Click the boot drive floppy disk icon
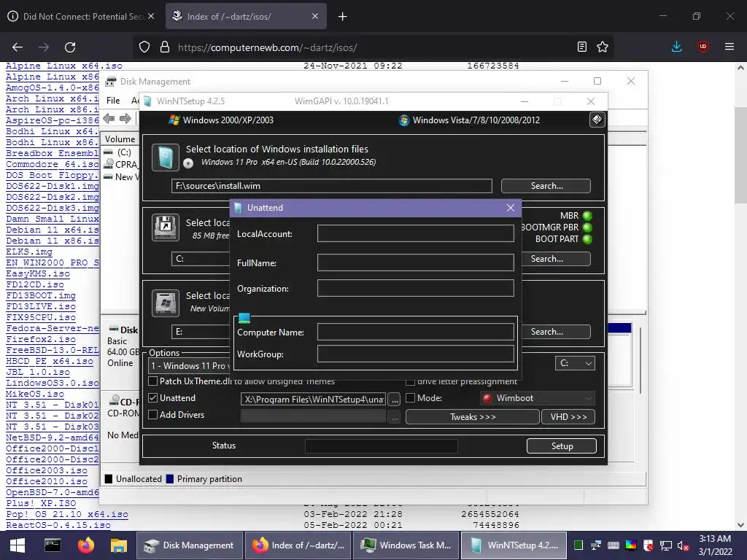Image resolution: width=747 pixels, height=560 pixels. click(x=166, y=227)
